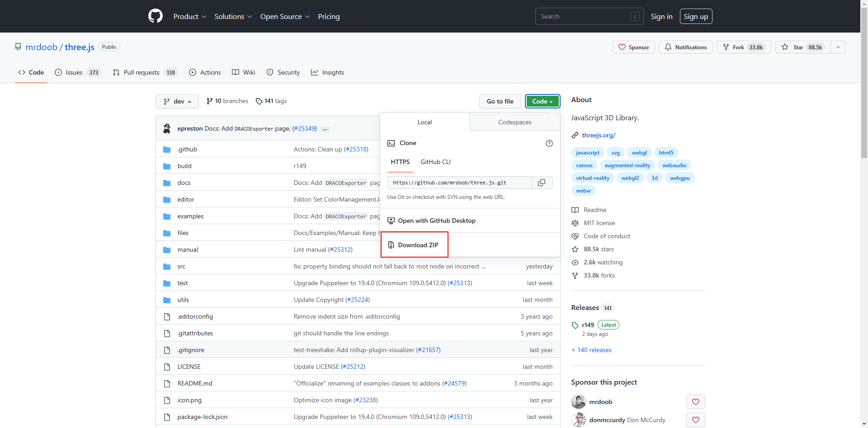The height and width of the screenshot is (428, 868).
Task: Click the repository book icon
Action: [x=18, y=47]
